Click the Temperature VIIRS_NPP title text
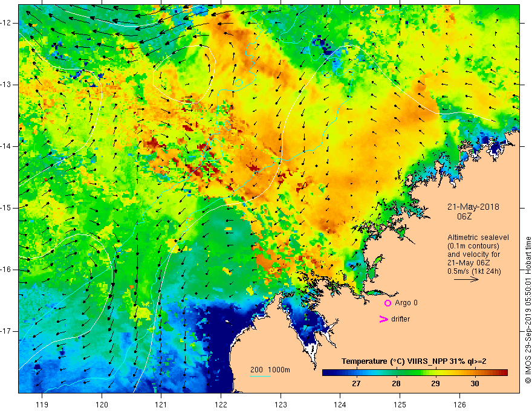The height and width of the screenshot is (411, 532). coord(414,361)
